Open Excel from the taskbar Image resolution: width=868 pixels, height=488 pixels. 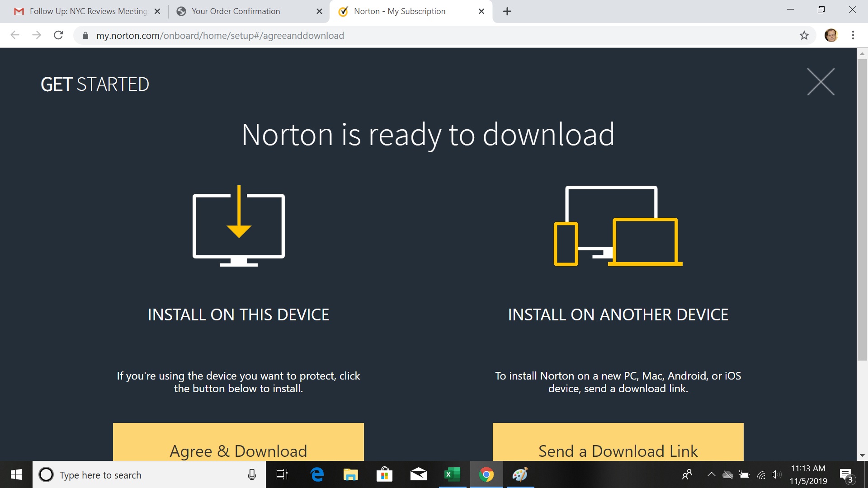(x=452, y=474)
